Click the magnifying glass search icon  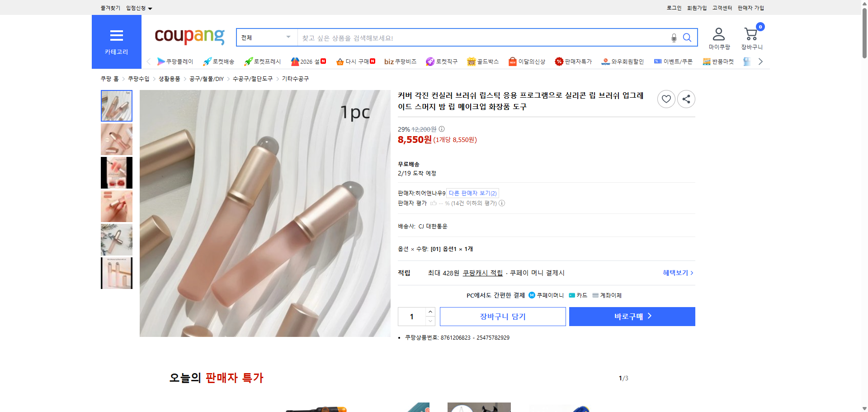687,38
